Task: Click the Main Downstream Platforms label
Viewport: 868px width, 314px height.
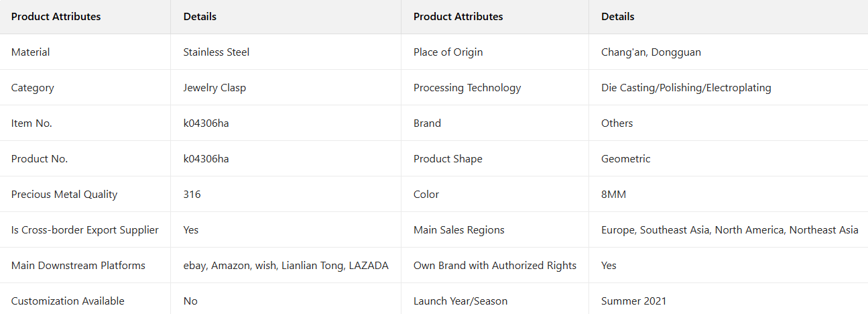Action: pos(78,266)
